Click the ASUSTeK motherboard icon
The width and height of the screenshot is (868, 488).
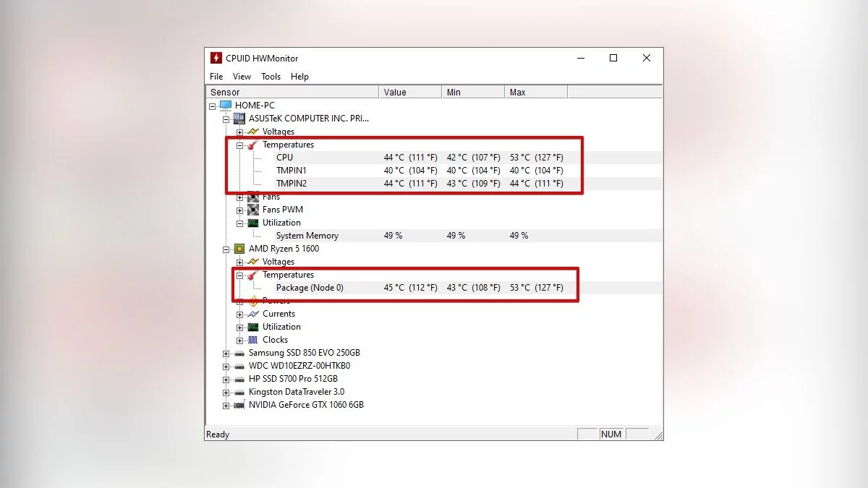coord(239,119)
